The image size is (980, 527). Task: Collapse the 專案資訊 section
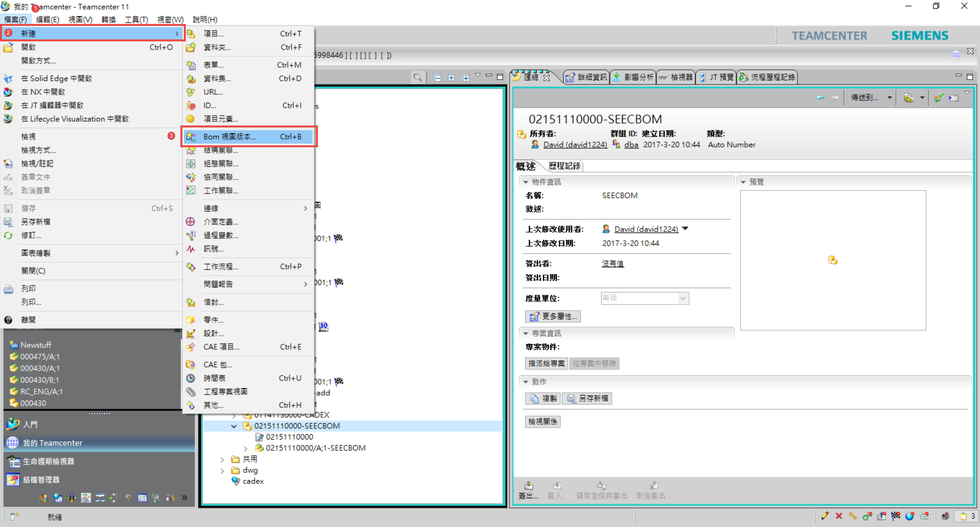point(525,334)
